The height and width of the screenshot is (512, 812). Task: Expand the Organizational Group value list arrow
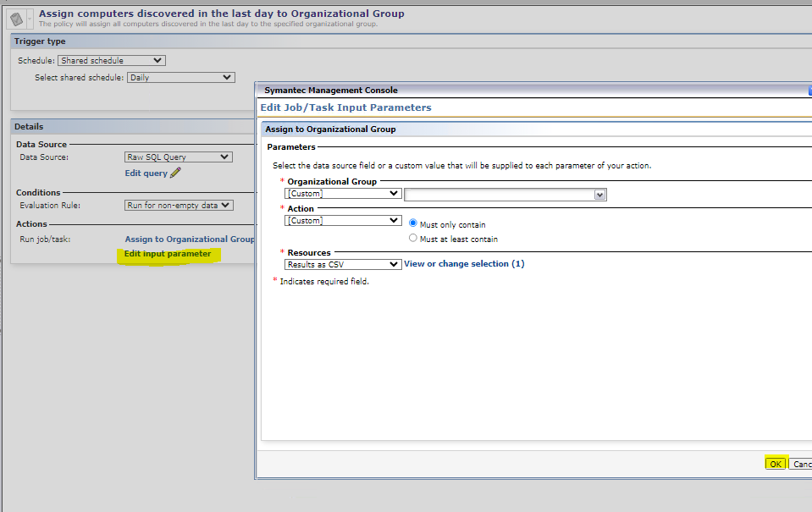[600, 195]
